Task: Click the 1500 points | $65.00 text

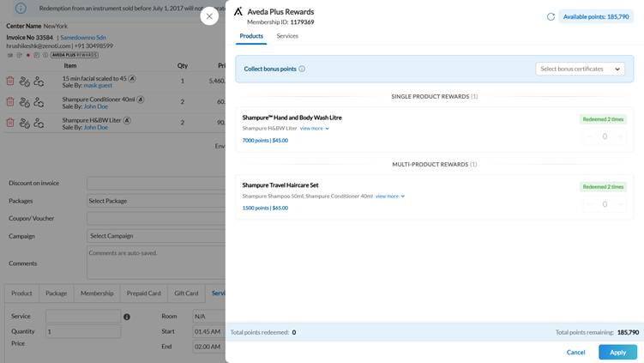Action: click(265, 208)
